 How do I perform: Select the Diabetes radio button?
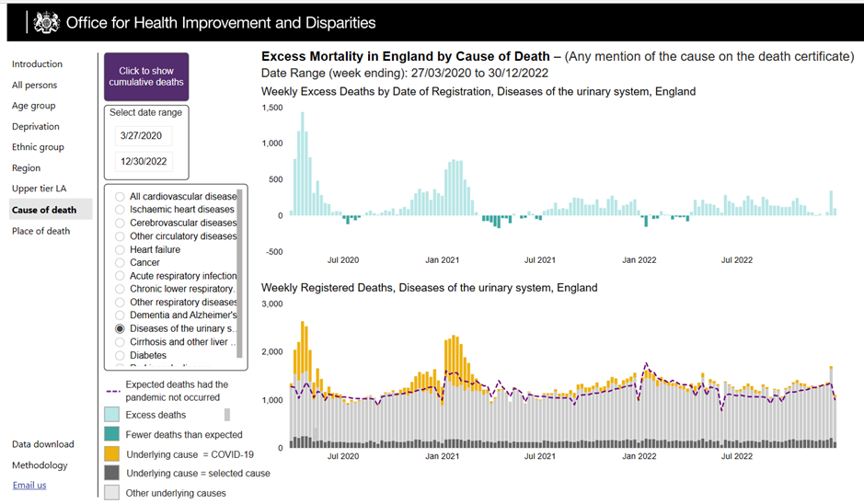[119, 355]
